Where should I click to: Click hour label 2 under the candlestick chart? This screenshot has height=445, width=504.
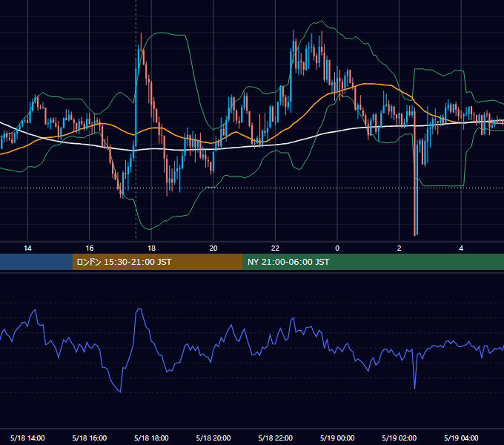(399, 248)
